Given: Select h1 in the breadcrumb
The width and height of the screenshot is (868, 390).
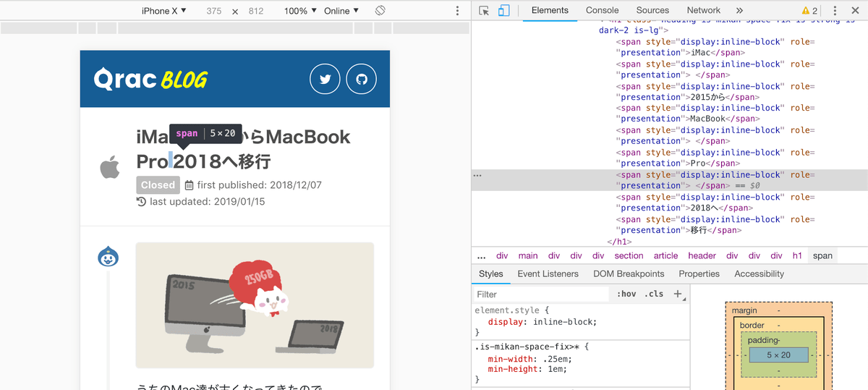Looking at the screenshot, I should (x=796, y=255).
